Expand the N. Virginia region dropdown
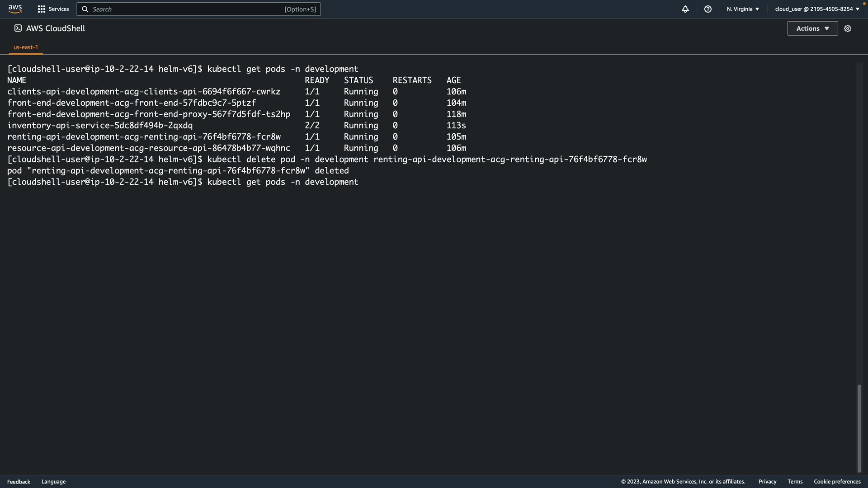The width and height of the screenshot is (868, 488). [743, 9]
